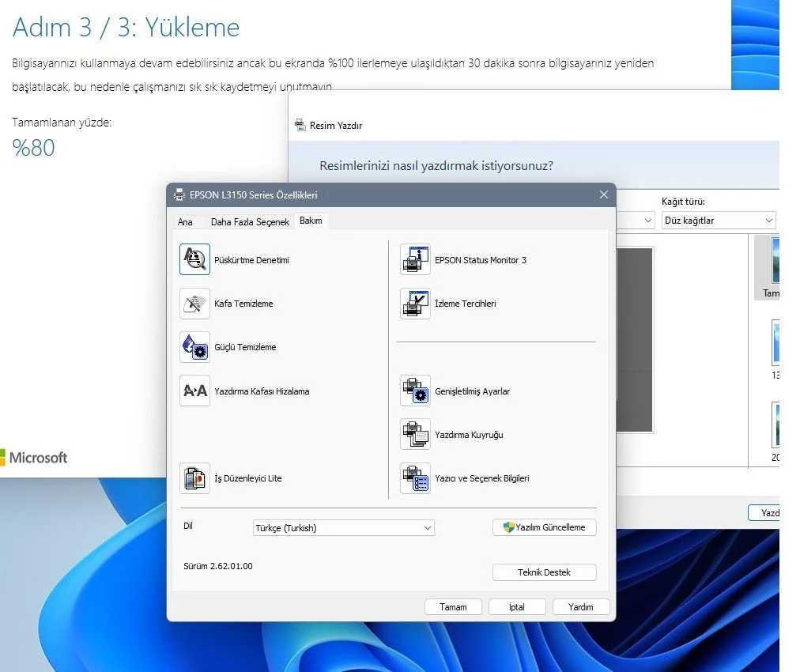800x672 pixels.
Task: Open Yazdırma Kafası Hizalama alignment icon
Action: [194, 391]
